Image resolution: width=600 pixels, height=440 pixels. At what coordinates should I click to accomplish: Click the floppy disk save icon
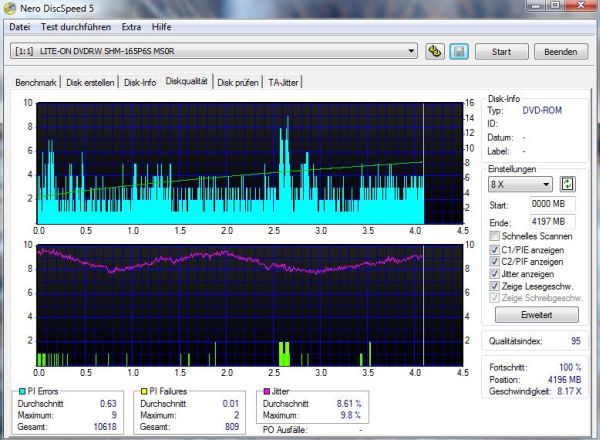[460, 51]
